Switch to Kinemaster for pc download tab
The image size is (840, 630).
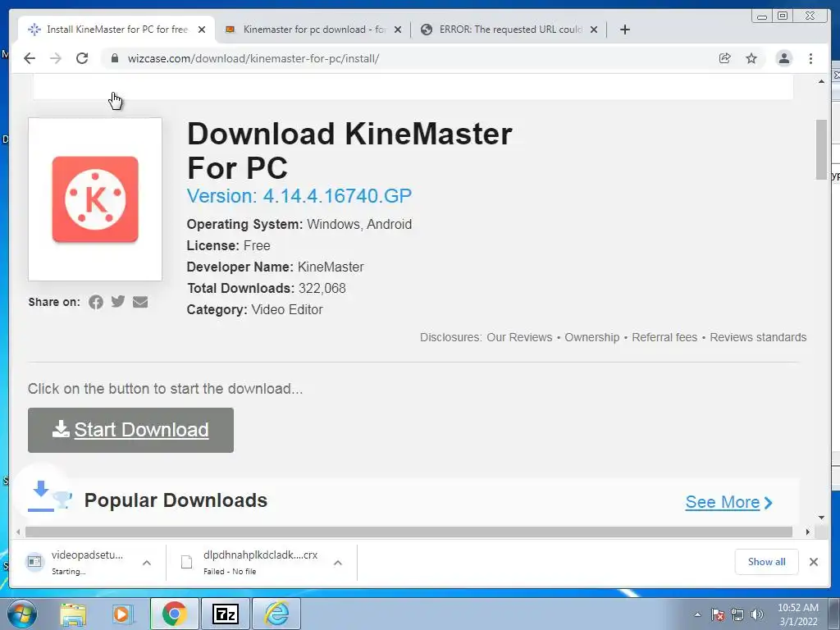click(x=313, y=30)
